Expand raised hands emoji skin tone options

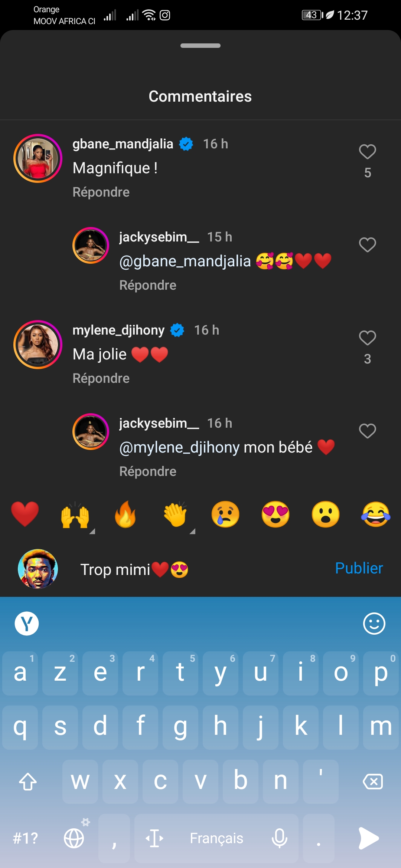pos(92,531)
